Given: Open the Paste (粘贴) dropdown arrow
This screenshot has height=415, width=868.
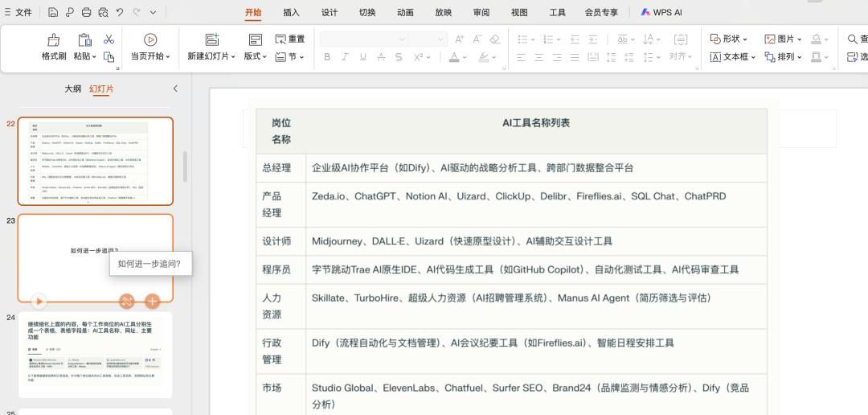Looking at the screenshot, I should [x=94, y=56].
